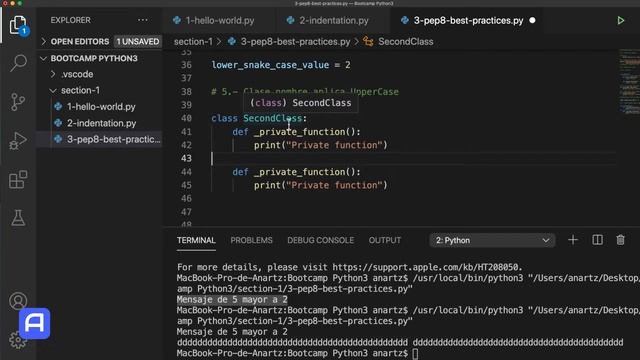Click the EXPLORER panel title
This screenshot has height=360, width=640.
(71, 20)
